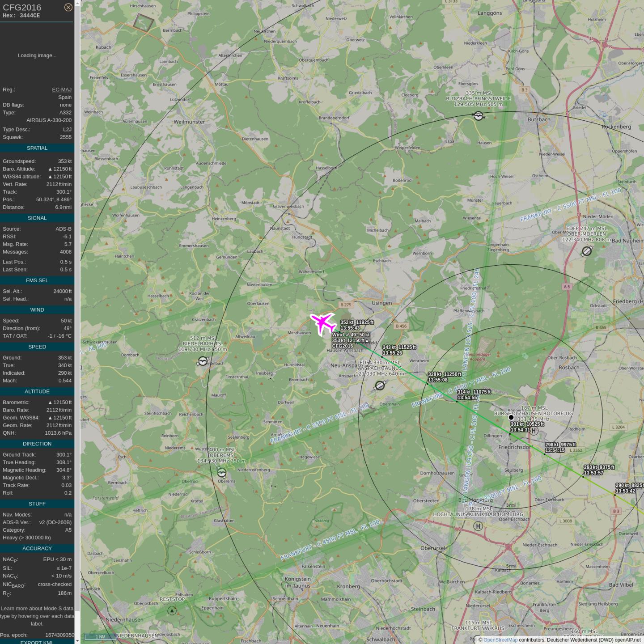Click the 13:53:57 track point label

pos(593,473)
